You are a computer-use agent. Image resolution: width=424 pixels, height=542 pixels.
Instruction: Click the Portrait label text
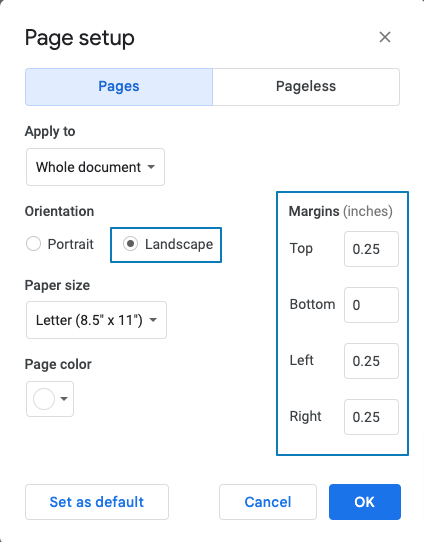(70, 244)
